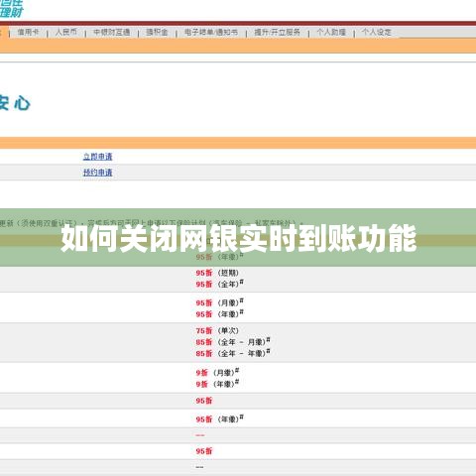
Task: Select the 95折 (短期) discount text
Action: click(x=217, y=273)
